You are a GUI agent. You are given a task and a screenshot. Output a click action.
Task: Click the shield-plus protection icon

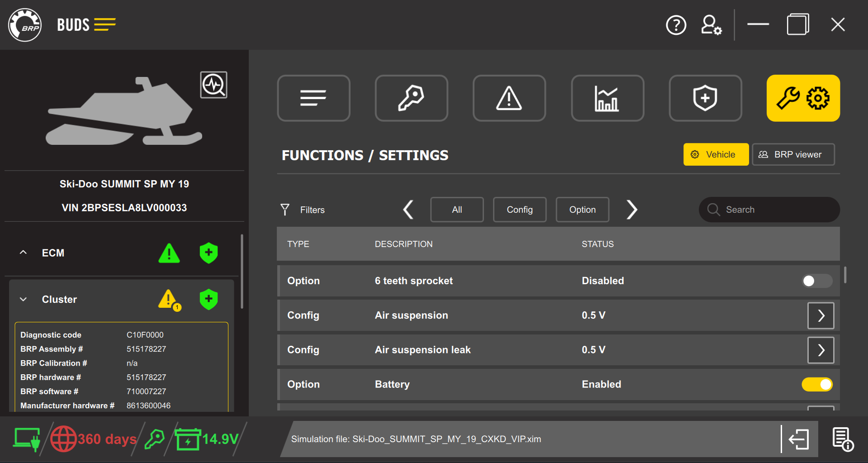tap(705, 98)
